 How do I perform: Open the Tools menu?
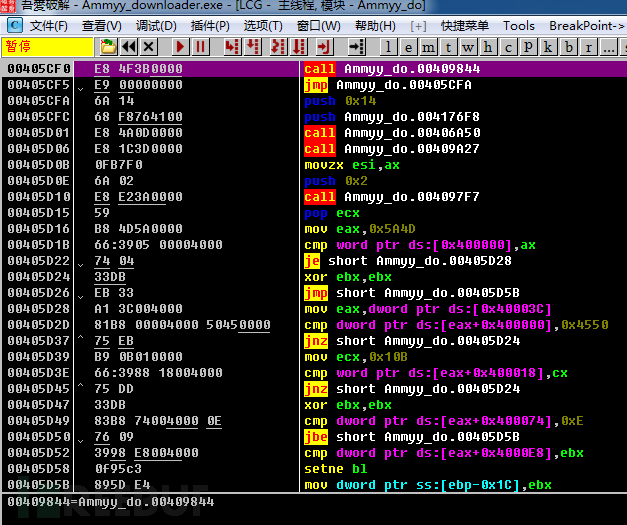pos(519,25)
